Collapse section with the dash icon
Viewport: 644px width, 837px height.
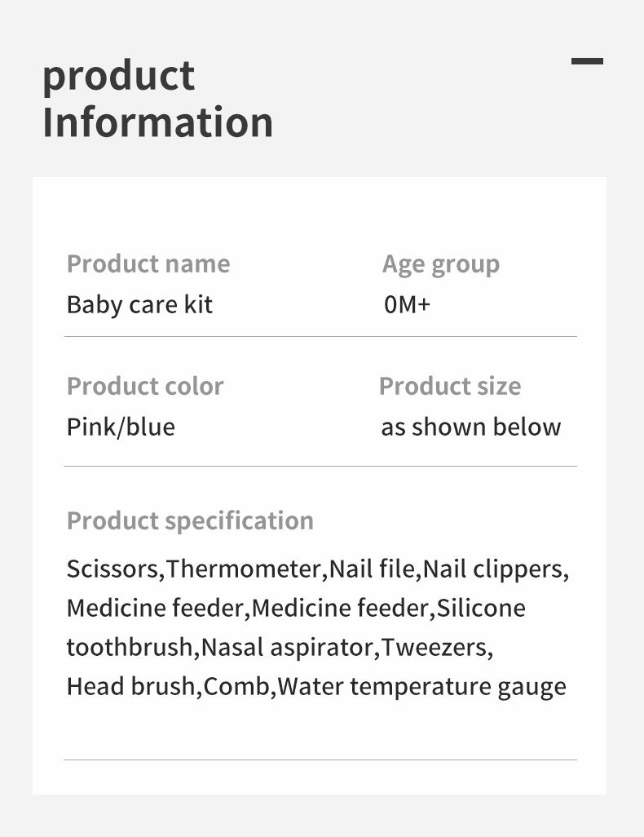[587, 61]
